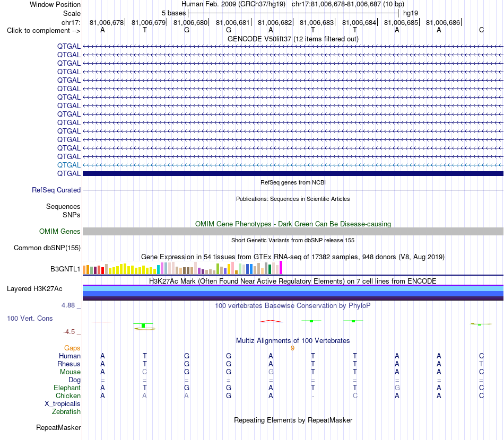Click the 100 Vert. Cons label
This screenshot has height=440, width=504.
tap(30, 318)
